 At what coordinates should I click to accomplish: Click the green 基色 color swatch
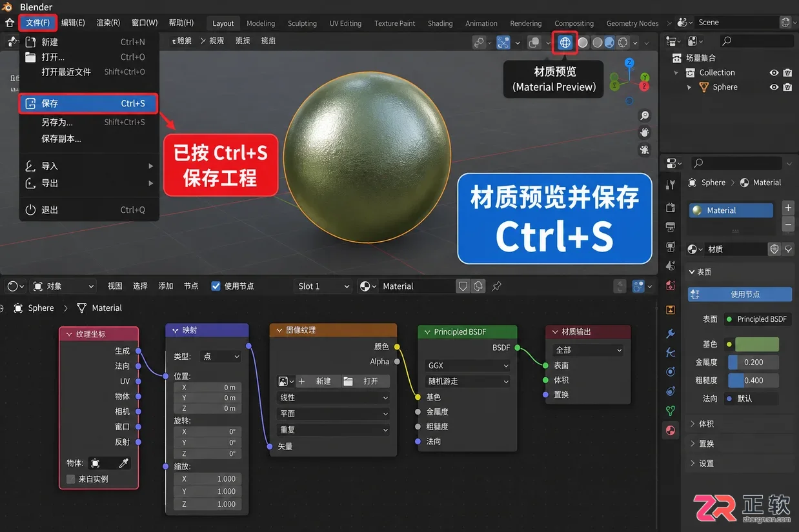tap(757, 344)
